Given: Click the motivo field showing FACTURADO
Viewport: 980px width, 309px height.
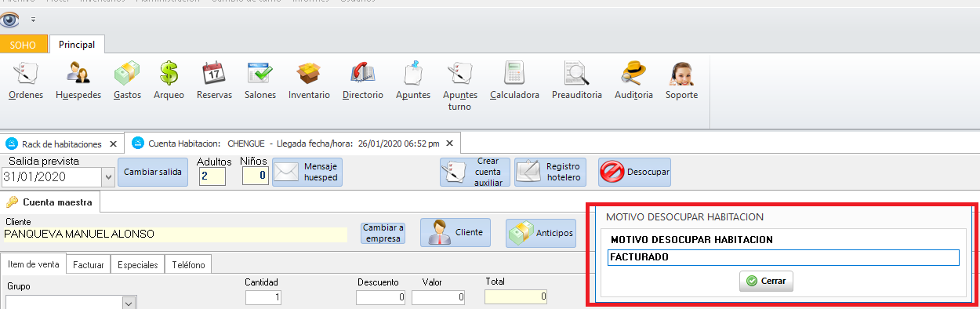Looking at the screenshot, I should coord(783,257).
